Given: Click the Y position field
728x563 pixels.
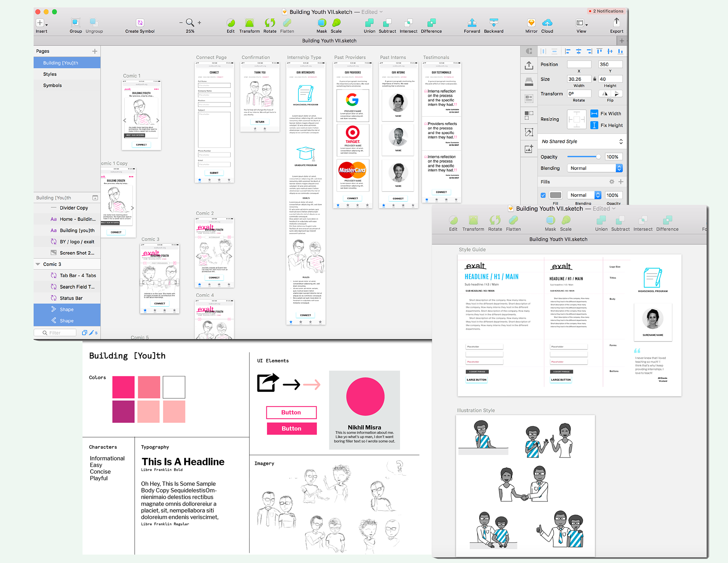Looking at the screenshot, I should 610,64.
